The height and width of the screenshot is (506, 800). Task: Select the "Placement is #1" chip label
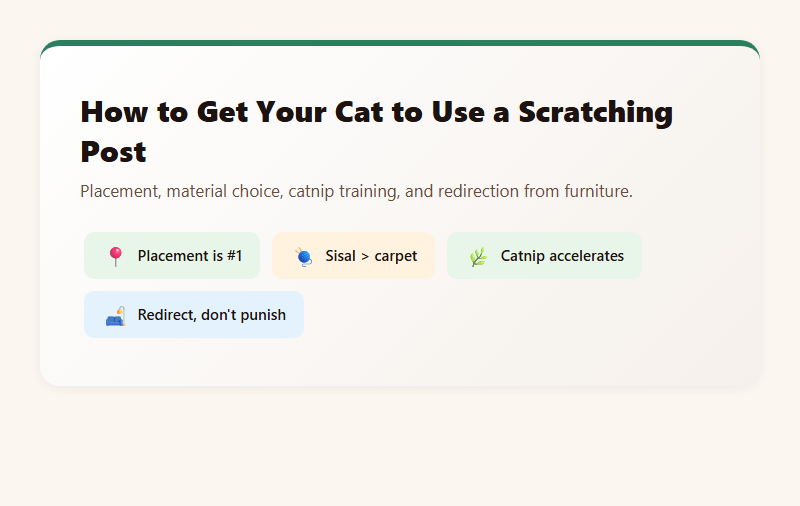[x=190, y=256]
